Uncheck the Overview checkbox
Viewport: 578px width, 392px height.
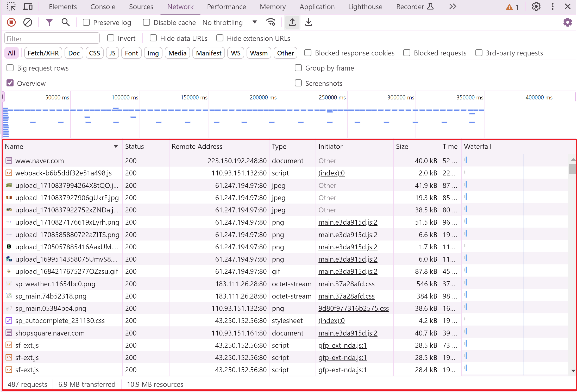coord(10,83)
